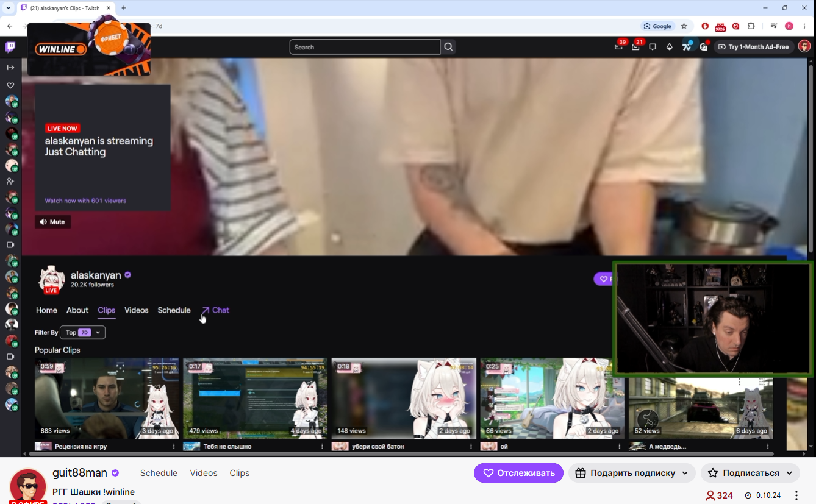Click the guit88man channel name

click(x=80, y=473)
